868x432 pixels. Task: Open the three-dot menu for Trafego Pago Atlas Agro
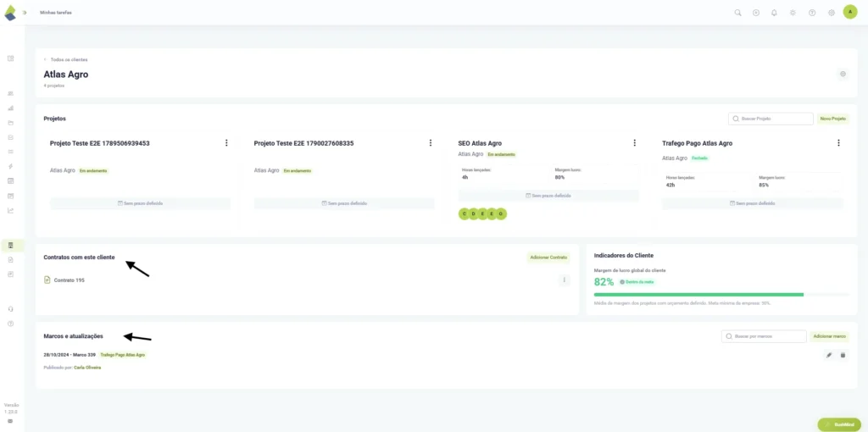click(838, 142)
